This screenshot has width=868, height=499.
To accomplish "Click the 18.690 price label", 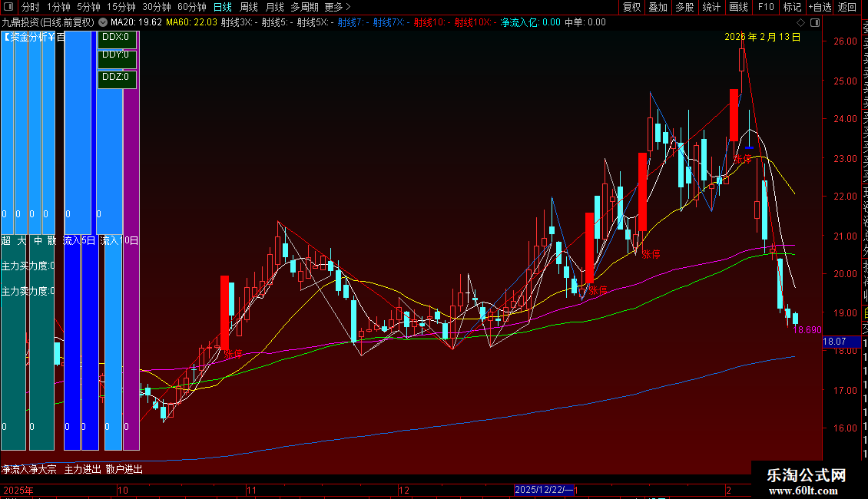I will (x=807, y=330).
